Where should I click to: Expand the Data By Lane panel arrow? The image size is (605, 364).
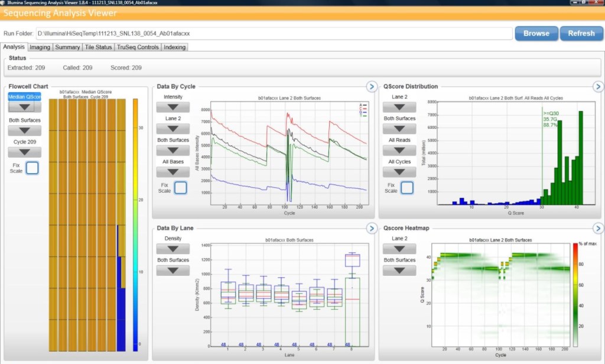coord(372,228)
